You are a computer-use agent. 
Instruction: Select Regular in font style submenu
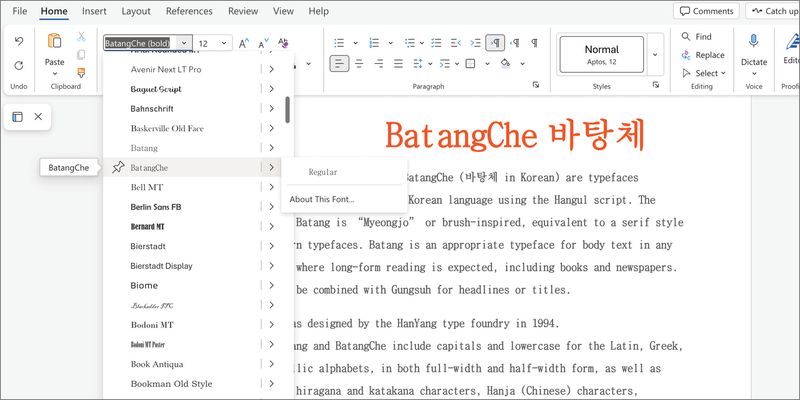322,172
